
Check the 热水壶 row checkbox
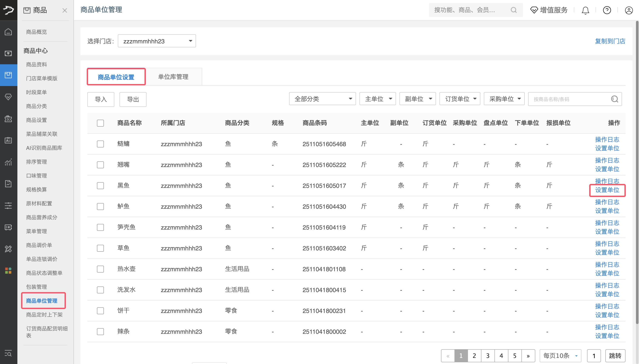pos(100,269)
